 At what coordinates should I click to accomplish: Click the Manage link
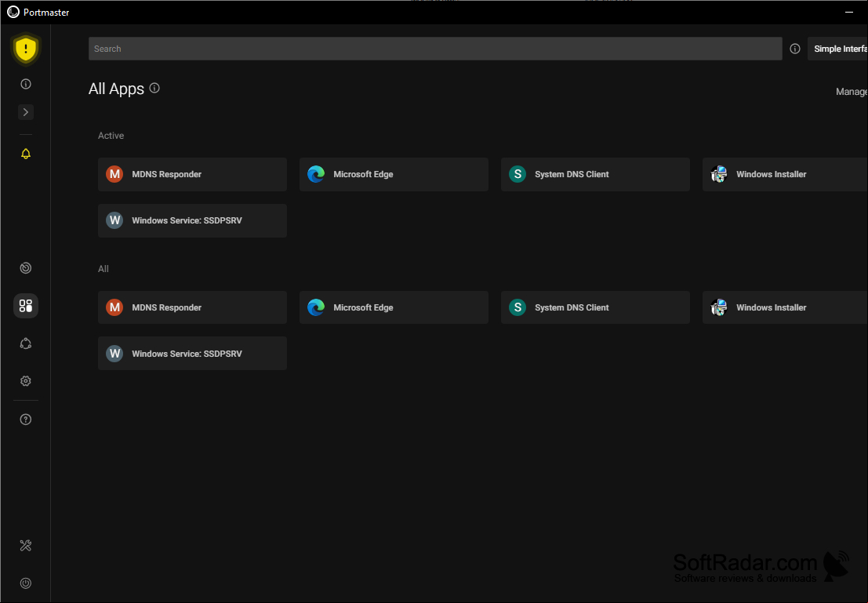click(852, 92)
